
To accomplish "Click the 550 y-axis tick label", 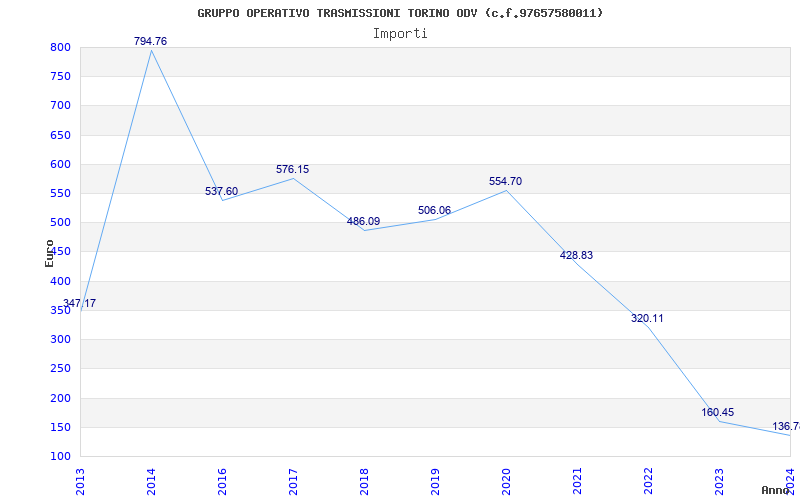I will pos(60,193).
